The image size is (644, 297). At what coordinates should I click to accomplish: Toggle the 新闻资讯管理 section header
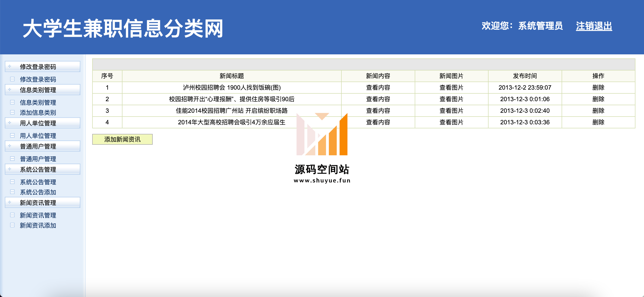(43, 203)
